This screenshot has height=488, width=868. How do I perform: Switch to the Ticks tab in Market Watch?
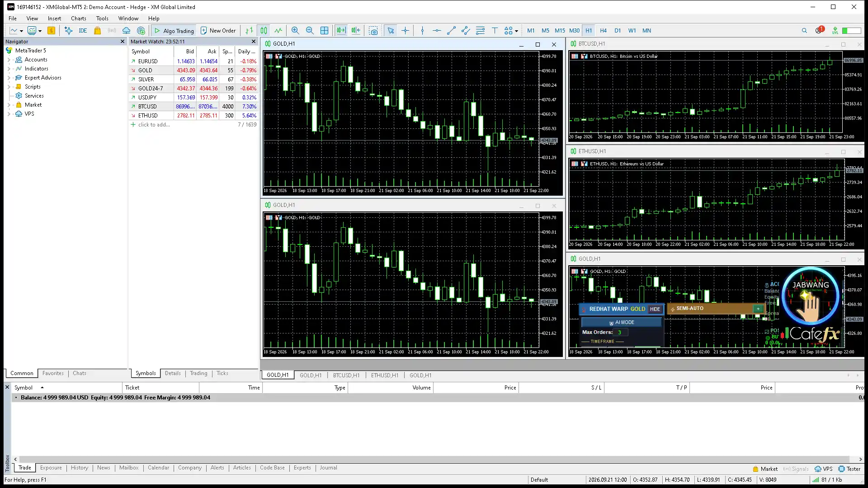pyautogui.click(x=222, y=373)
